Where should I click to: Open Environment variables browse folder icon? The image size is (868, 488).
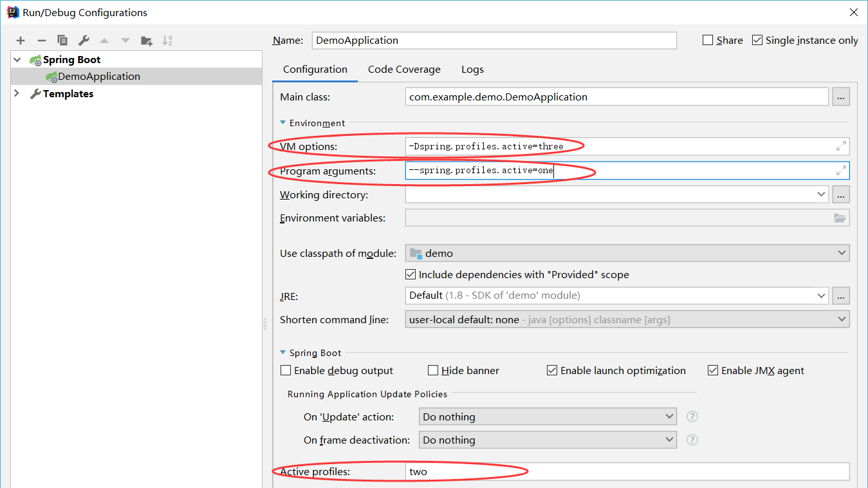840,218
